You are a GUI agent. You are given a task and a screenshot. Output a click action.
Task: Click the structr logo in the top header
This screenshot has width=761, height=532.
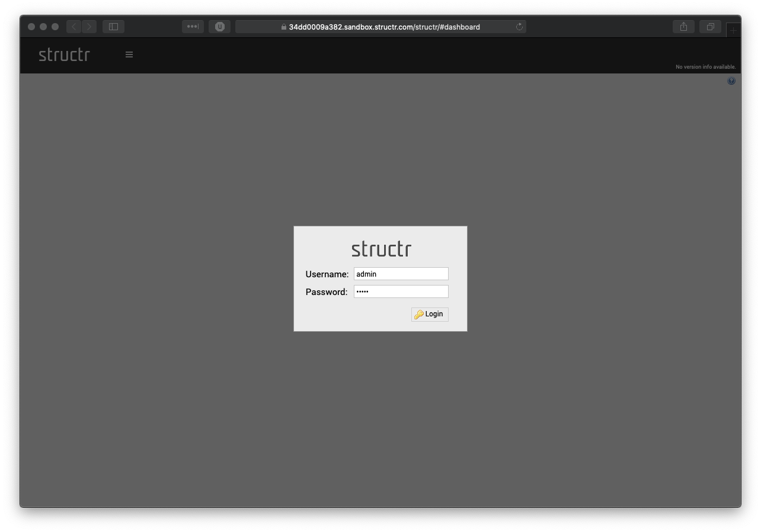pos(64,55)
